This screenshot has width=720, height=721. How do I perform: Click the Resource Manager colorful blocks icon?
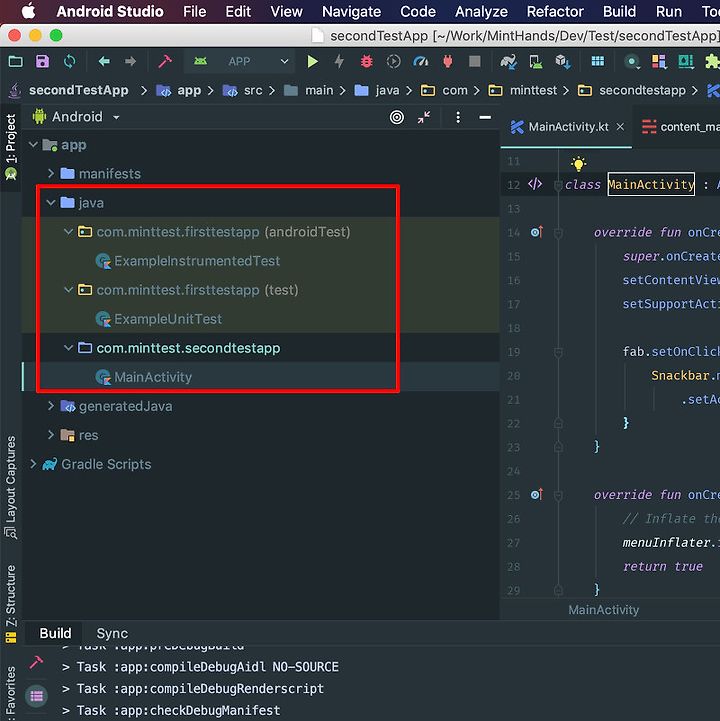[x=659, y=61]
